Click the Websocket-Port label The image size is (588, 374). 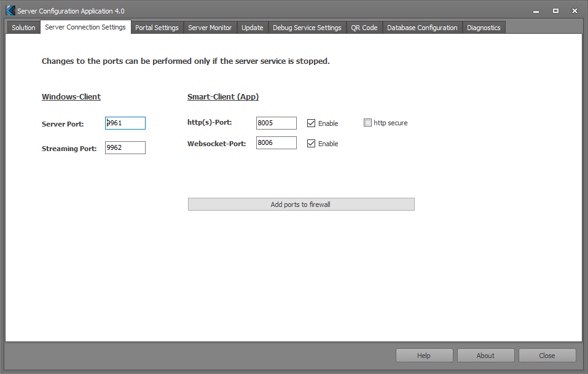click(217, 144)
